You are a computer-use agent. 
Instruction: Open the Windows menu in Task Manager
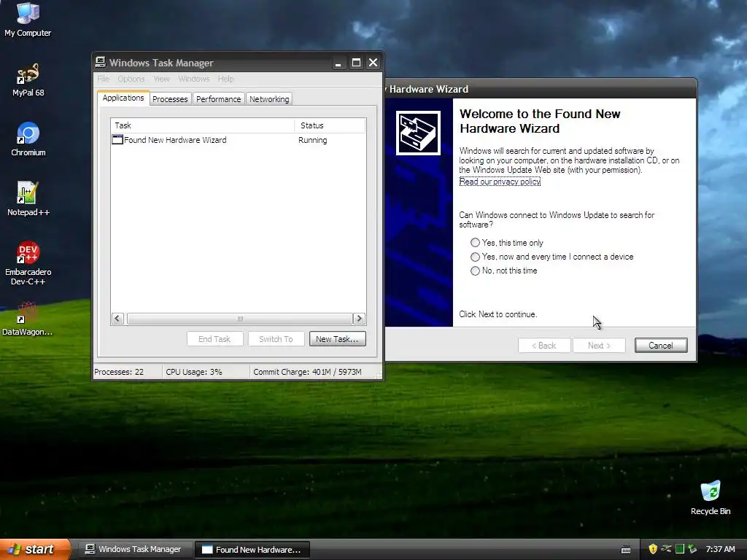pyautogui.click(x=194, y=79)
